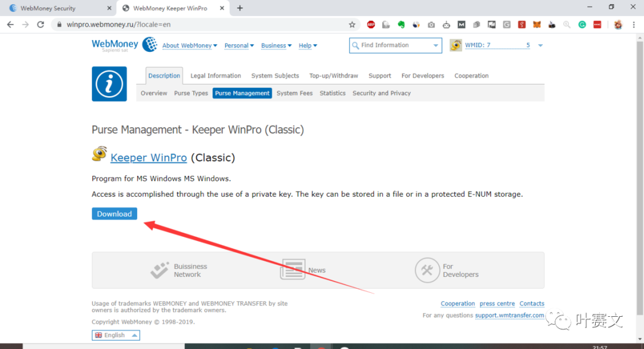Open the Cooperation tab in navigation
The height and width of the screenshot is (349, 644).
tap(472, 76)
